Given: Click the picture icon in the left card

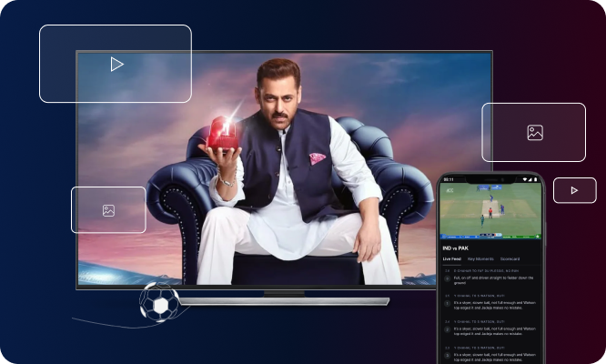Looking at the screenshot, I should 108,210.
